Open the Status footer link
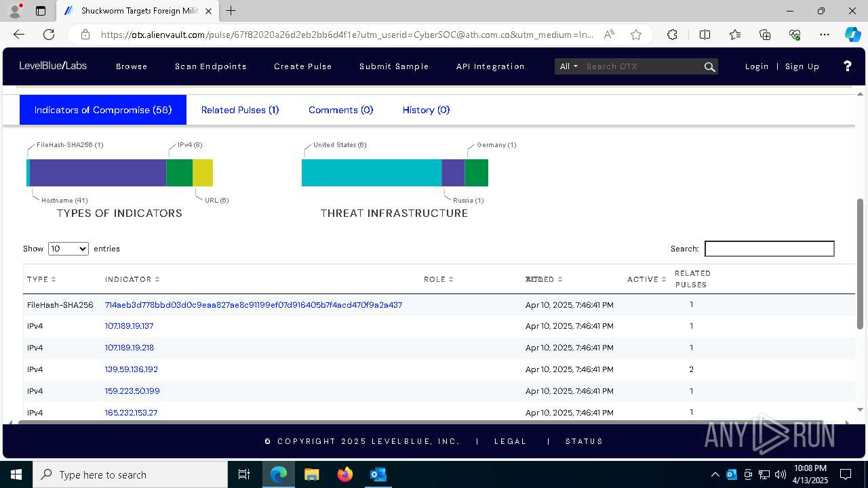This screenshot has height=488, width=868. pos(585,441)
